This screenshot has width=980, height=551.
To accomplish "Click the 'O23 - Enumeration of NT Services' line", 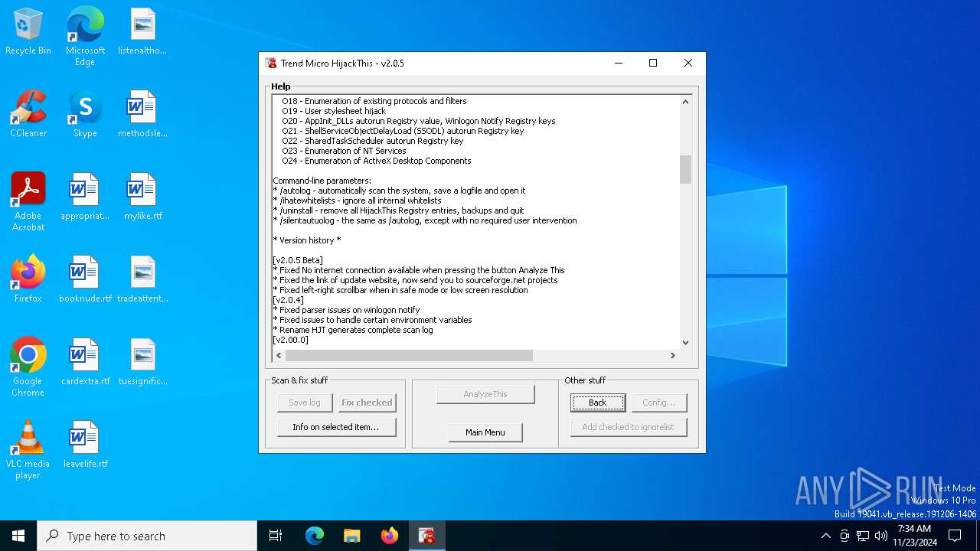I will (x=344, y=151).
